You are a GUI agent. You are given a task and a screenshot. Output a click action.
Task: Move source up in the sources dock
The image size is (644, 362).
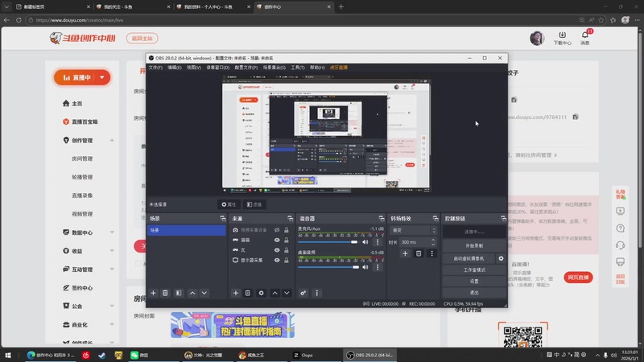click(x=275, y=293)
